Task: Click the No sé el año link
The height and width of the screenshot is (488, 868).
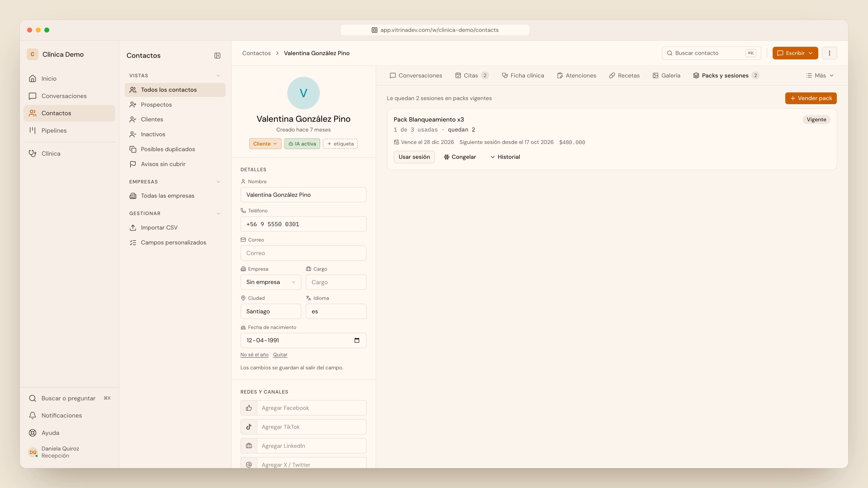Action: point(254,355)
